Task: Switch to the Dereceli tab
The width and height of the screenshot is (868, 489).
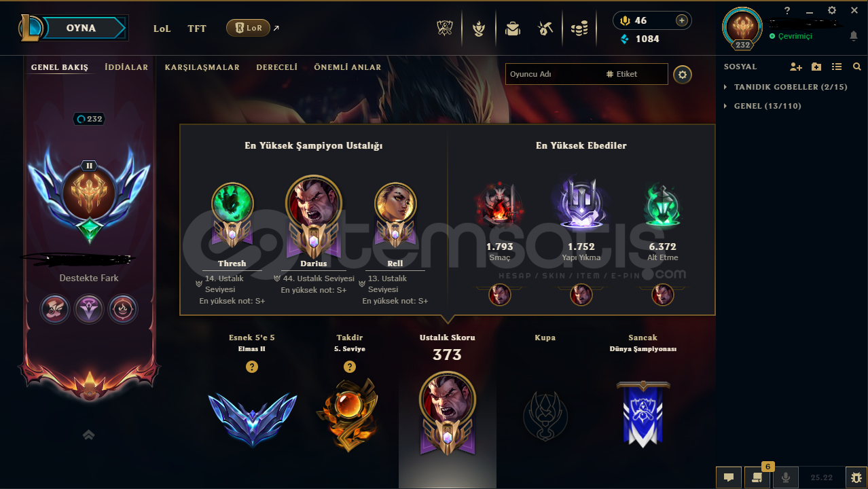Action: pos(276,67)
